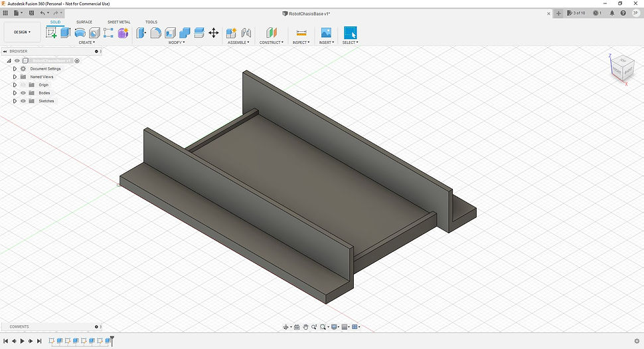644x349 pixels.
Task: Select the Offset Face tool
Action: (x=199, y=33)
